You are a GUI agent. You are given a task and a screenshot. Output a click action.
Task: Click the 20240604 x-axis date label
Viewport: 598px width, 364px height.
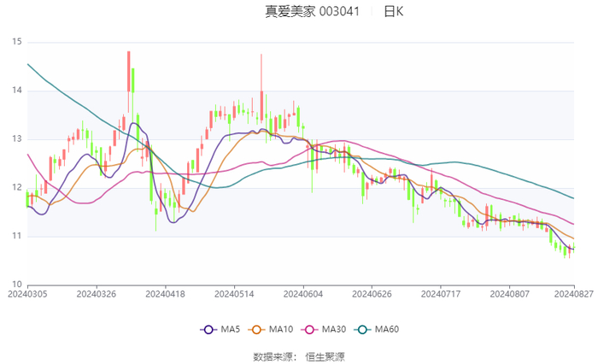[x=303, y=294]
